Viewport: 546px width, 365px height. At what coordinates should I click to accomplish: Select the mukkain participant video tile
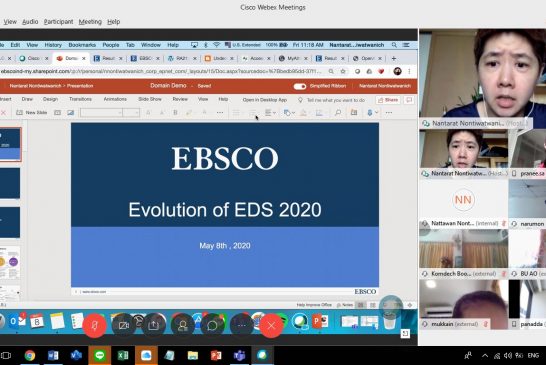(x=463, y=304)
